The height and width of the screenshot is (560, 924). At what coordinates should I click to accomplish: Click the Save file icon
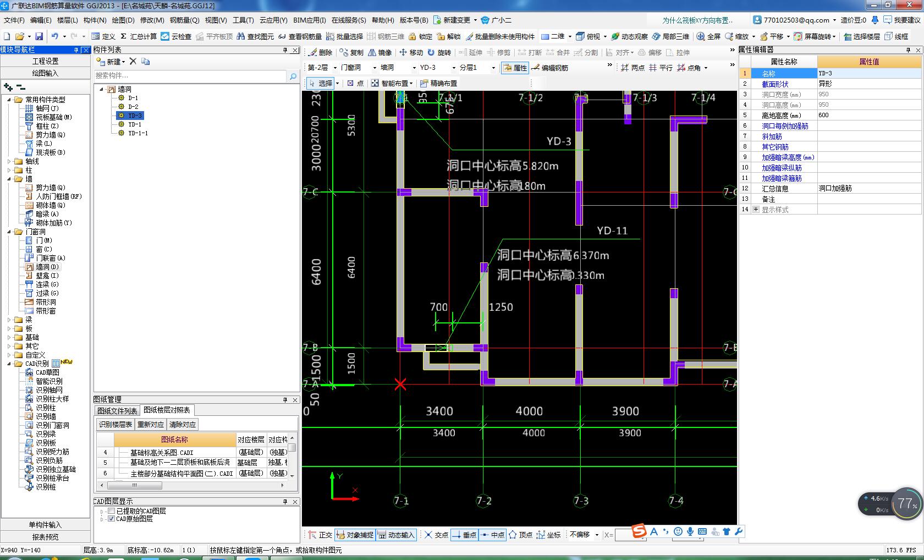pyautogui.click(x=38, y=36)
